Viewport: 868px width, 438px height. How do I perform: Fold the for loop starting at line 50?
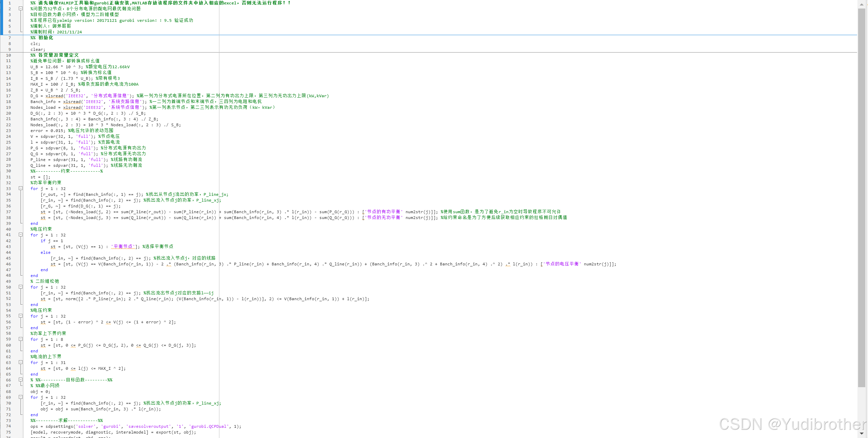coord(20,287)
